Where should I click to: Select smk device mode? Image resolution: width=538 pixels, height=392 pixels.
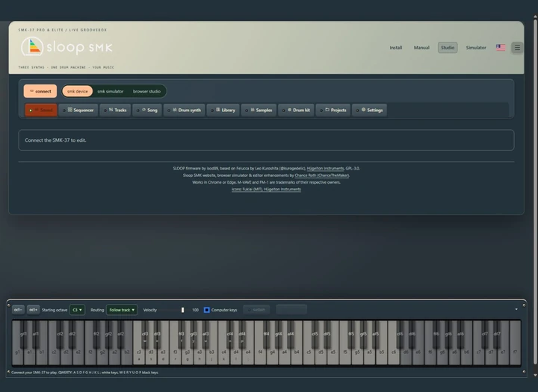pyautogui.click(x=78, y=91)
